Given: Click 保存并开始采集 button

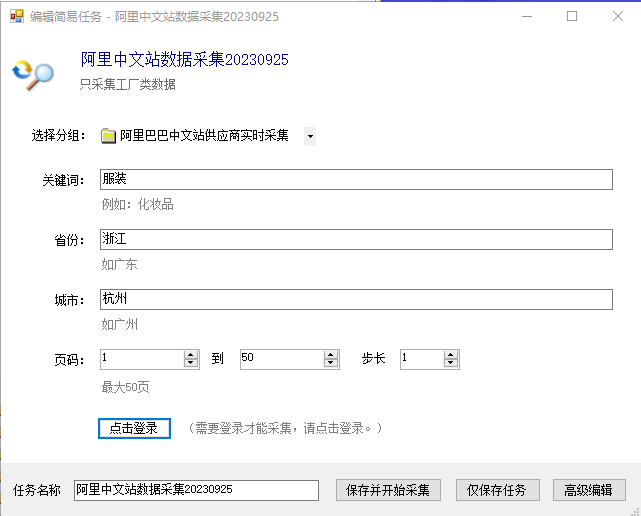Looking at the screenshot, I should 388,490.
